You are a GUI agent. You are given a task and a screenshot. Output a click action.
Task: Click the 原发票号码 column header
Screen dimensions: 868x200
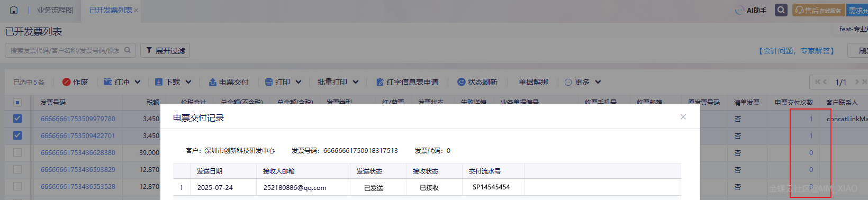coord(704,102)
